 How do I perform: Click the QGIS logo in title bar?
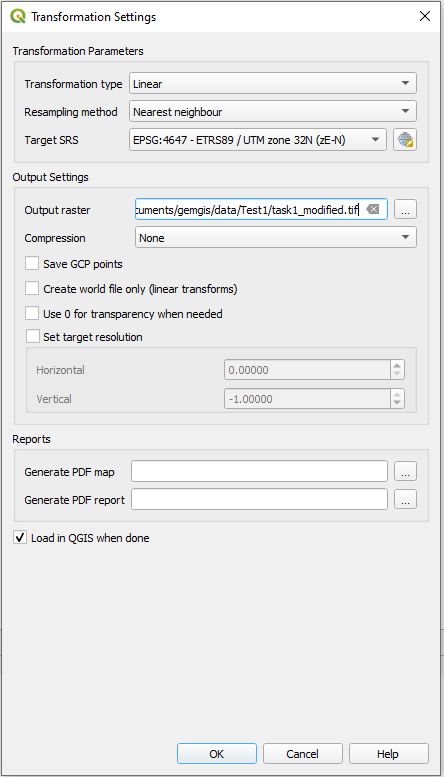click(x=18, y=16)
